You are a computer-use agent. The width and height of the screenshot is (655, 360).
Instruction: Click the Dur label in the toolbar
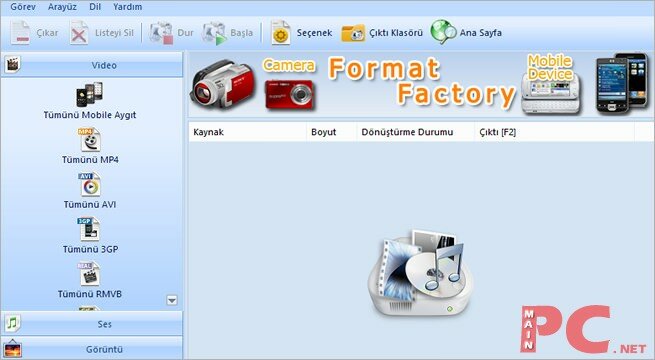coord(185,33)
